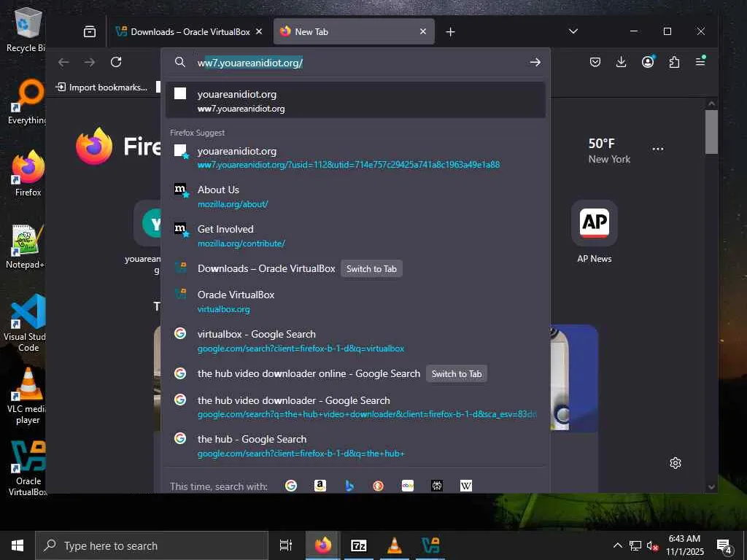Open the Visual Studio Code desktop shortcut
This screenshot has width=747, height=560.
[x=26, y=323]
